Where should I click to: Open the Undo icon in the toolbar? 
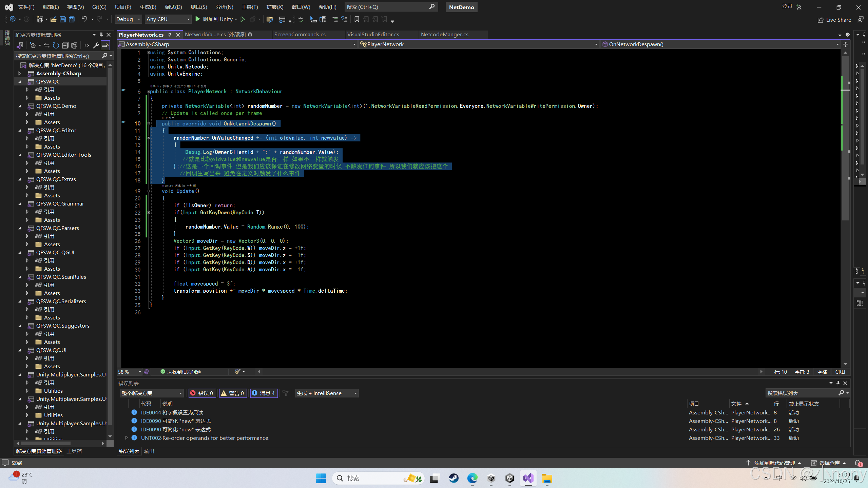coord(84,19)
